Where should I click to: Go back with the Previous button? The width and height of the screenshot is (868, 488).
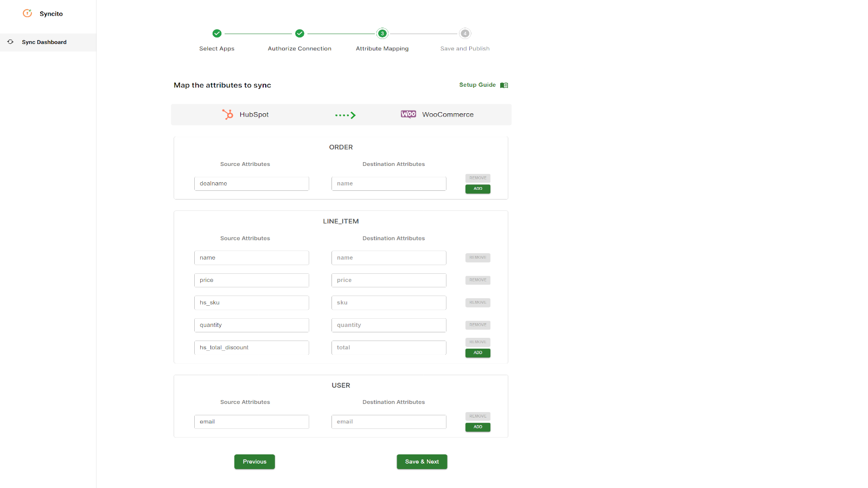click(254, 462)
